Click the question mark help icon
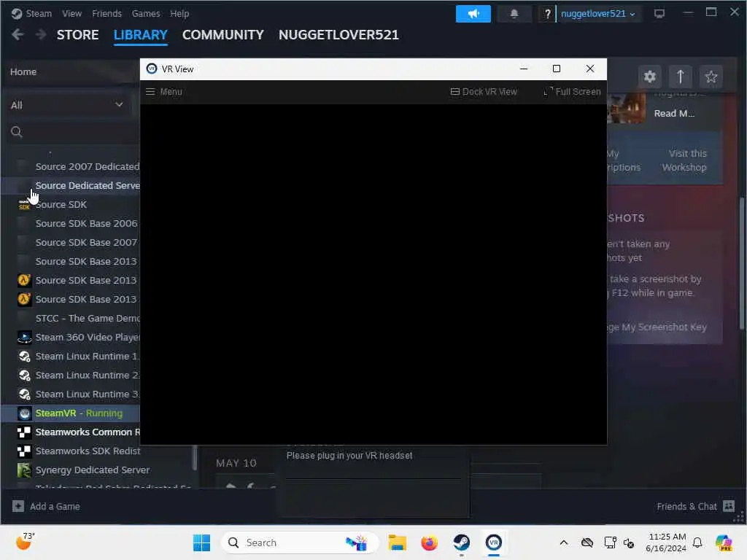Image resolution: width=747 pixels, height=560 pixels. point(547,14)
